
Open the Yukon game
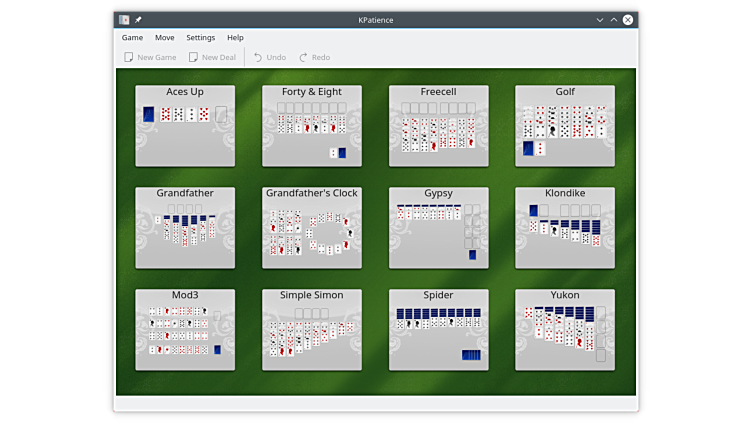(x=565, y=330)
